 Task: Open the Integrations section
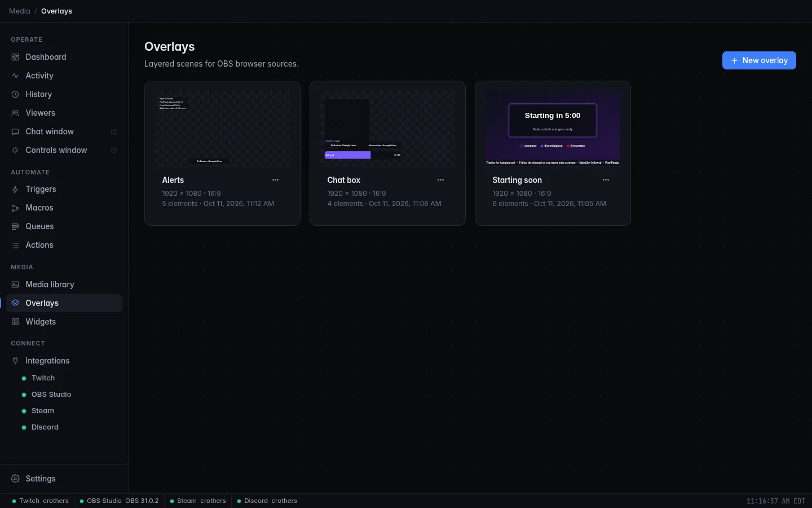coord(64,361)
